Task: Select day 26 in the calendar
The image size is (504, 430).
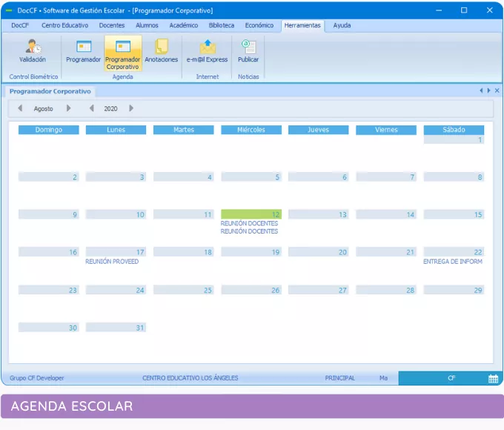Action: pos(251,291)
